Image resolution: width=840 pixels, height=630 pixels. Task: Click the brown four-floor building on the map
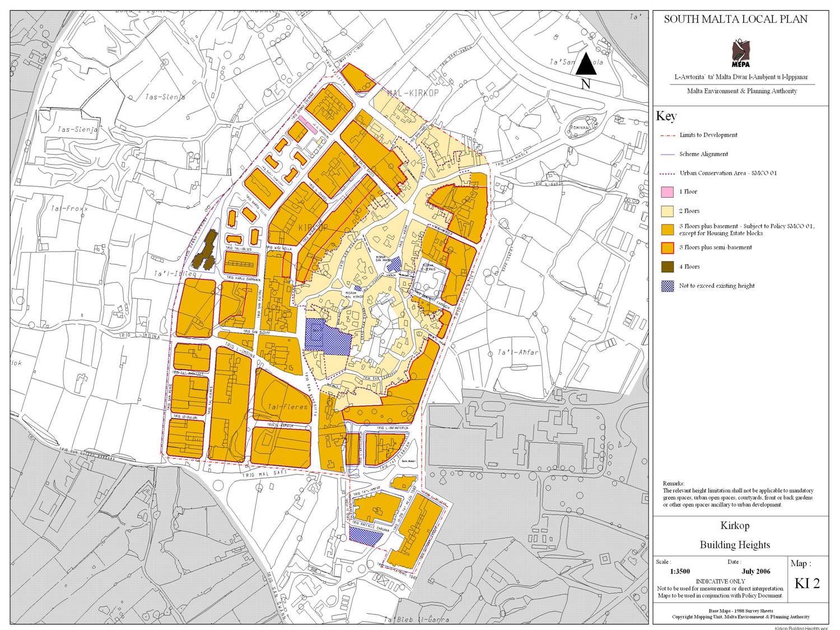(205, 250)
